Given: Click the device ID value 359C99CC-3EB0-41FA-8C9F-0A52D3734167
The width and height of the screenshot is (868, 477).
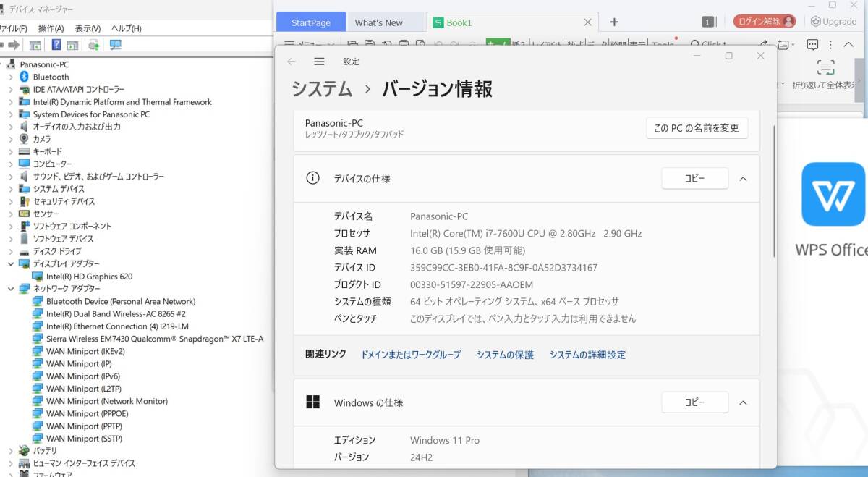Looking at the screenshot, I should [x=503, y=268].
